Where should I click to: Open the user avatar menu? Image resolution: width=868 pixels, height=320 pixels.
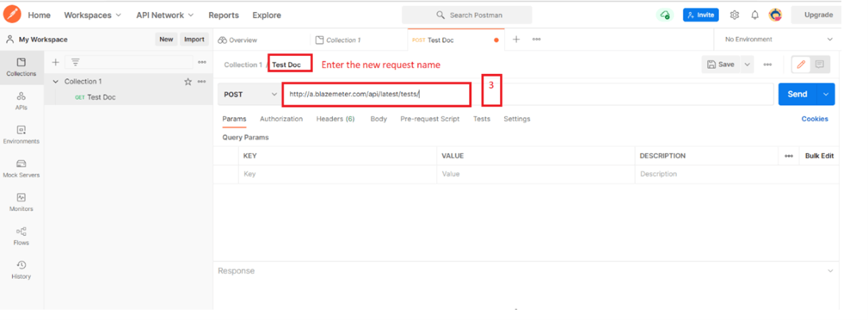pos(776,15)
